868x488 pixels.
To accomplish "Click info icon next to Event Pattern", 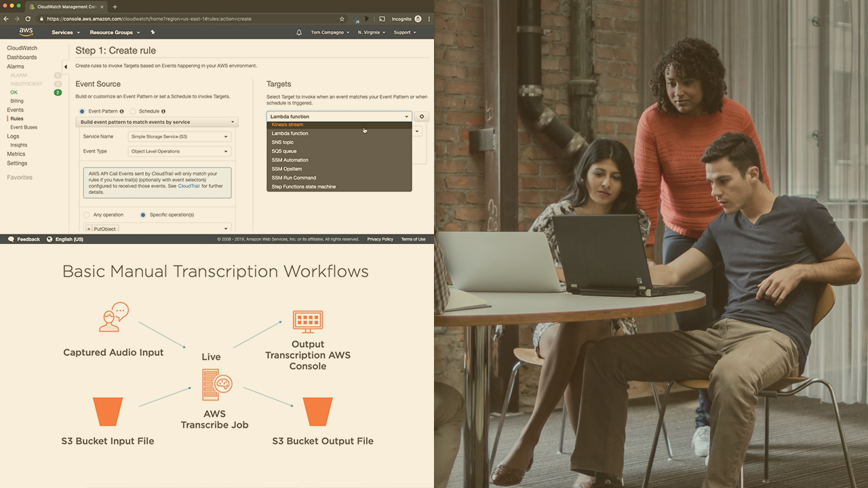I will click(122, 111).
